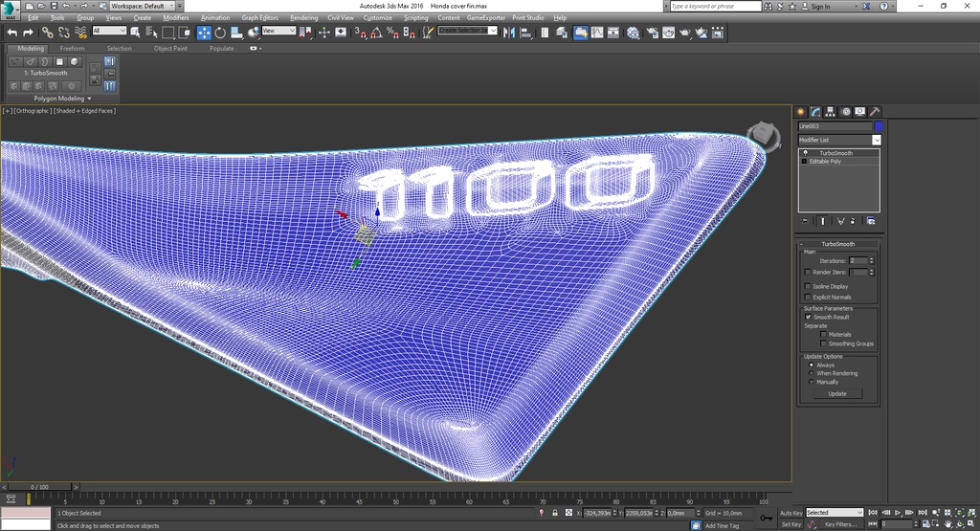Click the Undo arrow icon
This screenshot has height=531, width=980.
(x=11, y=33)
